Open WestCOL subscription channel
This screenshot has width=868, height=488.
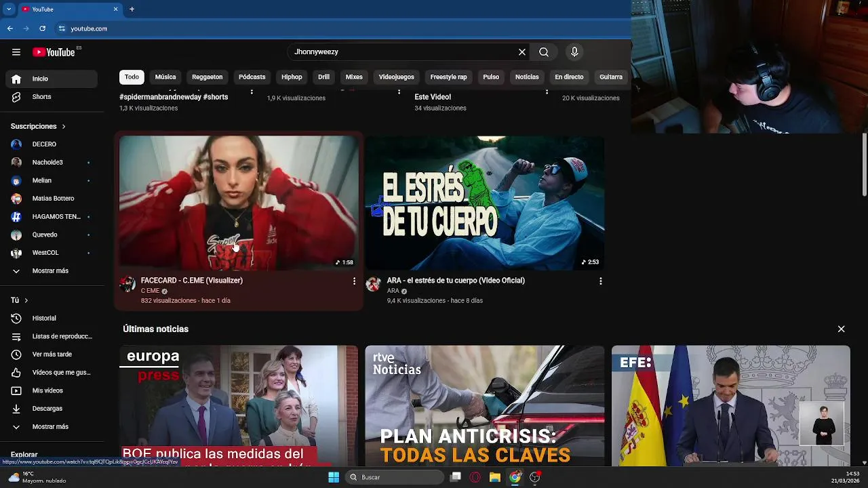tap(52, 253)
